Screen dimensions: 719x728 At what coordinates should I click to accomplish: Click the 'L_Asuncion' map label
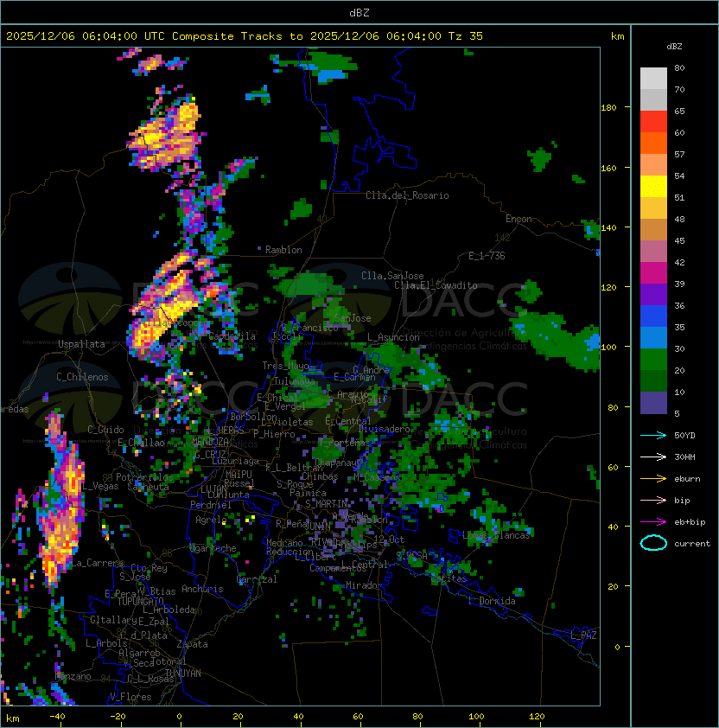pos(393,337)
